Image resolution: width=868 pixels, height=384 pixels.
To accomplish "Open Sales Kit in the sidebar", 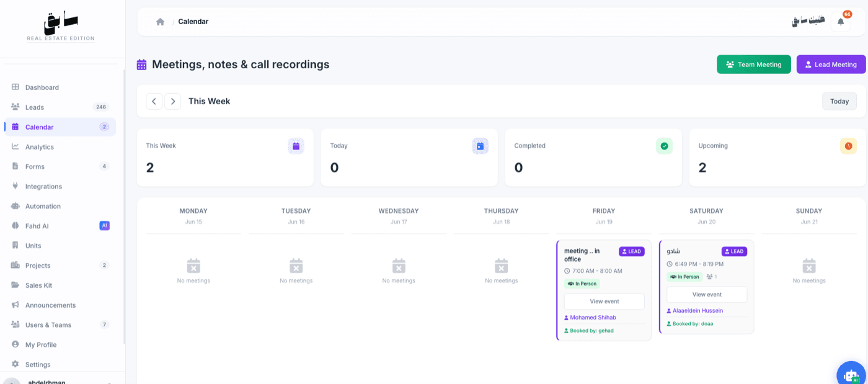I will click(x=60, y=285).
